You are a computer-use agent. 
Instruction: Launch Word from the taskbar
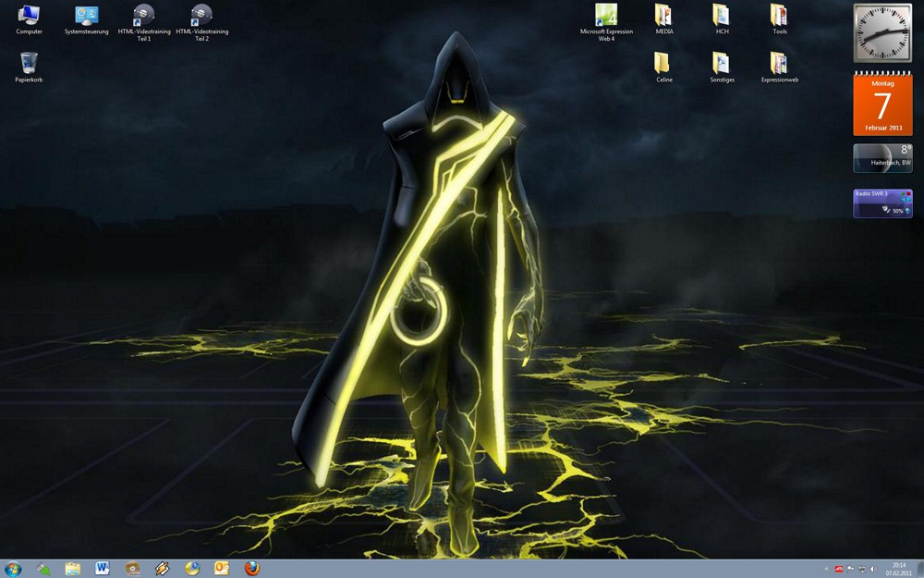tap(102, 569)
